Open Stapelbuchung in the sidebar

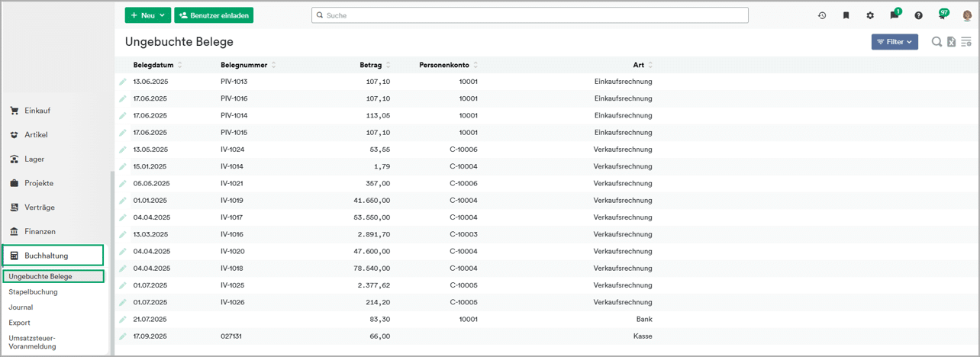click(33, 291)
